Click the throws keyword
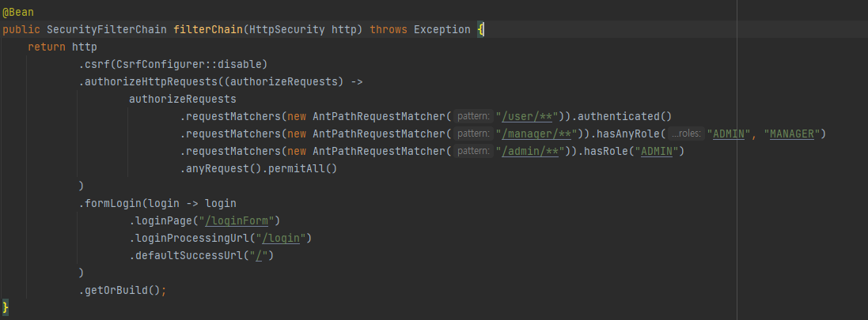This screenshot has height=320, width=868. (x=389, y=29)
